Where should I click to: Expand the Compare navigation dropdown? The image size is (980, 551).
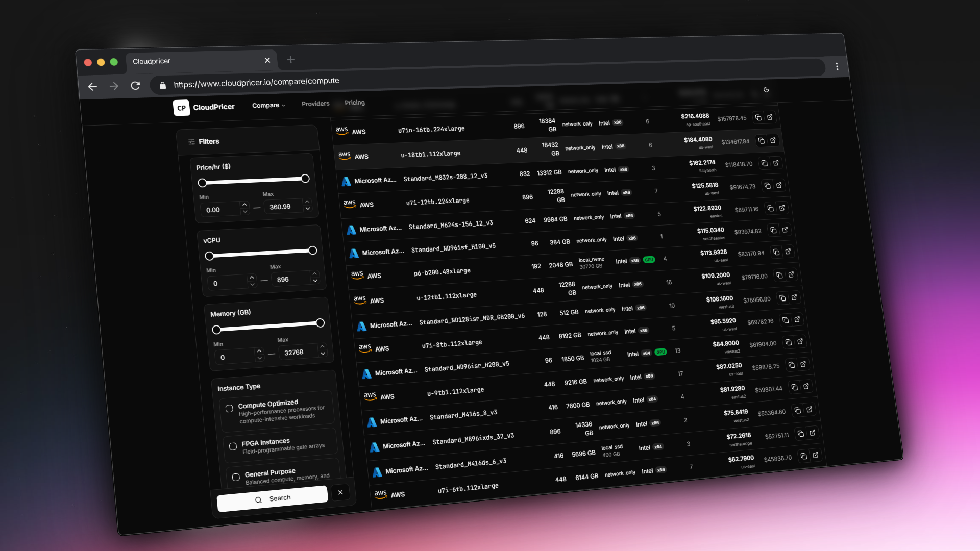pyautogui.click(x=268, y=105)
